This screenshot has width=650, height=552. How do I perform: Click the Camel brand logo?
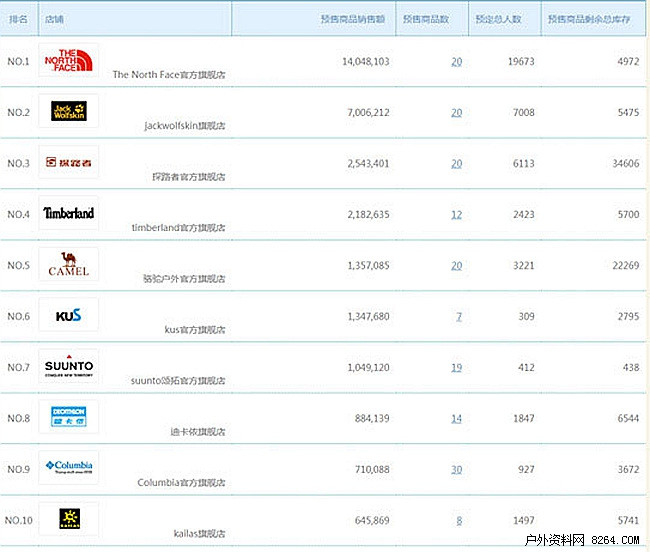click(x=69, y=264)
